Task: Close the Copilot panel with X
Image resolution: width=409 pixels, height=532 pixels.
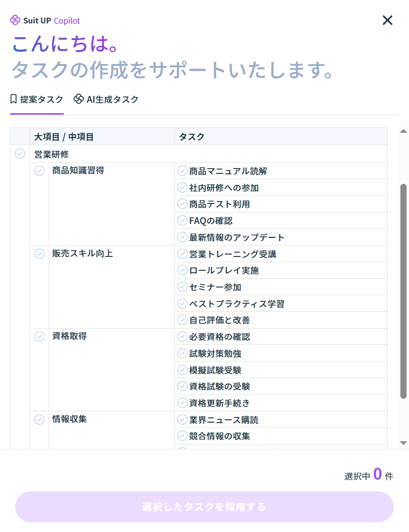Action: point(387,20)
